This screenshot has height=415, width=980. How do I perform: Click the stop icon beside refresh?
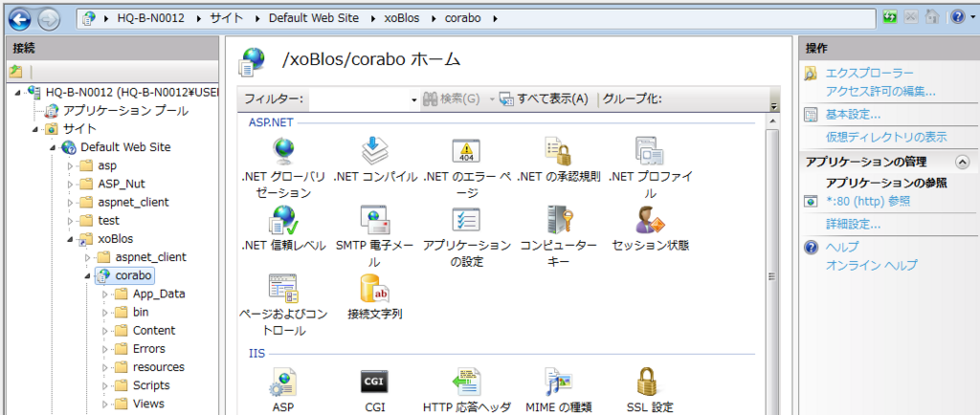point(911,18)
